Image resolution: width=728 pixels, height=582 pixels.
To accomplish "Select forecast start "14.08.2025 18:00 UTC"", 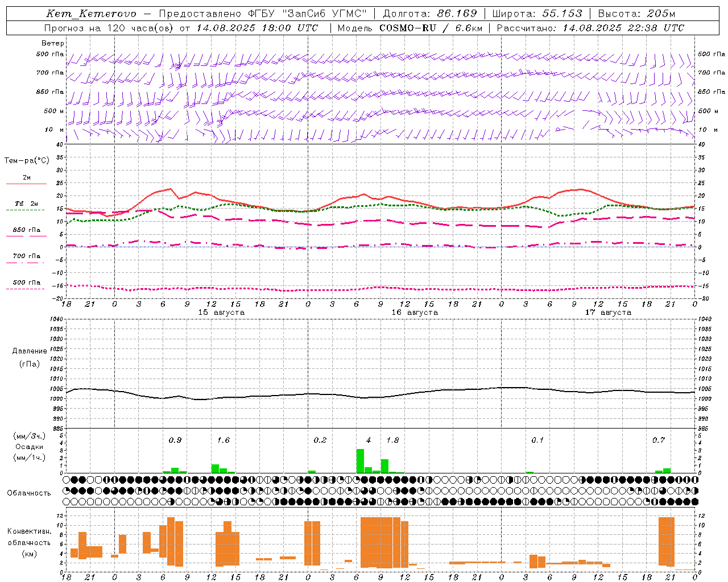I will (257, 28).
